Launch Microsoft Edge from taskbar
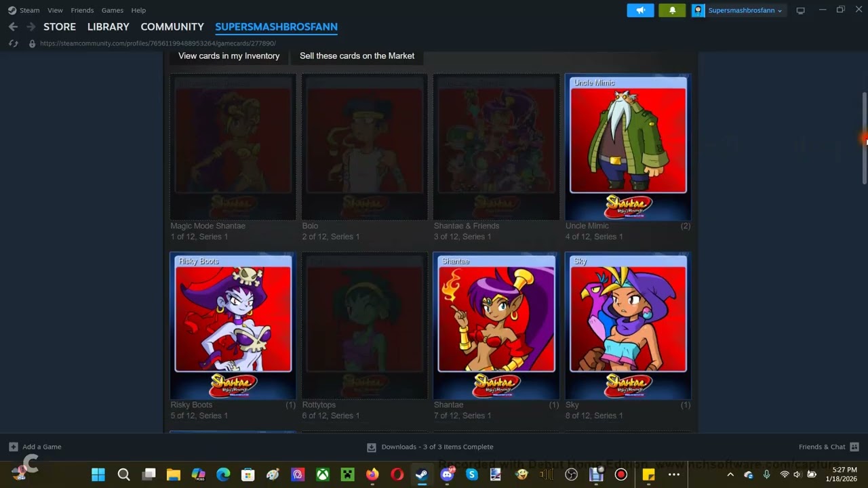868x488 pixels. [x=223, y=474]
